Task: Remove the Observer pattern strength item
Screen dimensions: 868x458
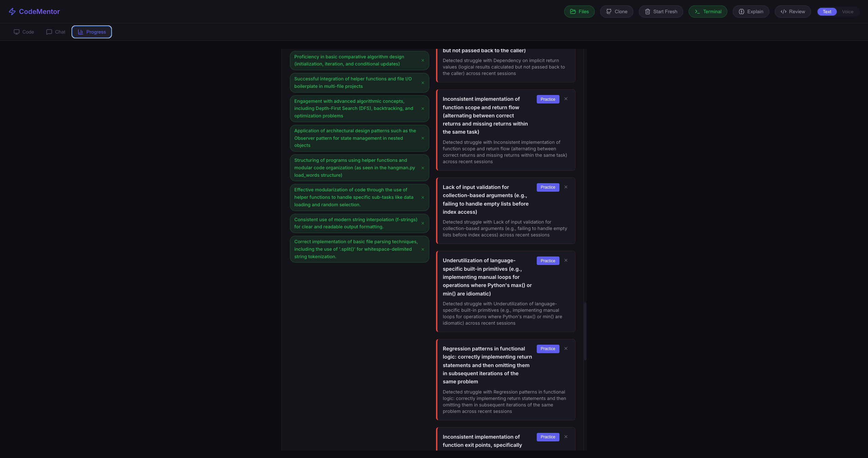Action: click(423, 138)
